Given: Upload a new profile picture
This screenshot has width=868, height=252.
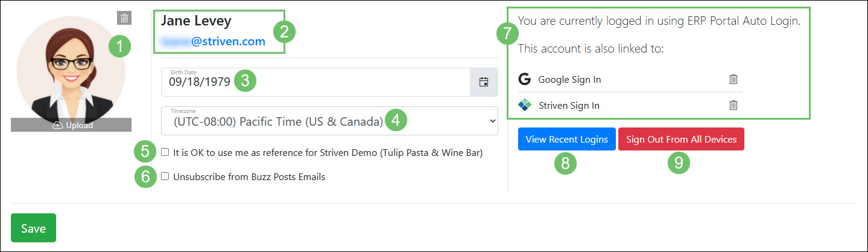Looking at the screenshot, I should pos(71,125).
